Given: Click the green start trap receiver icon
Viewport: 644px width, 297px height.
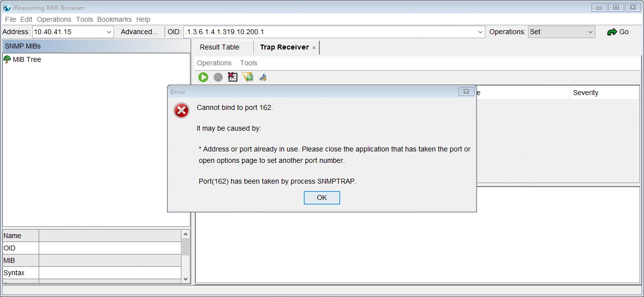Looking at the screenshot, I should [x=203, y=77].
